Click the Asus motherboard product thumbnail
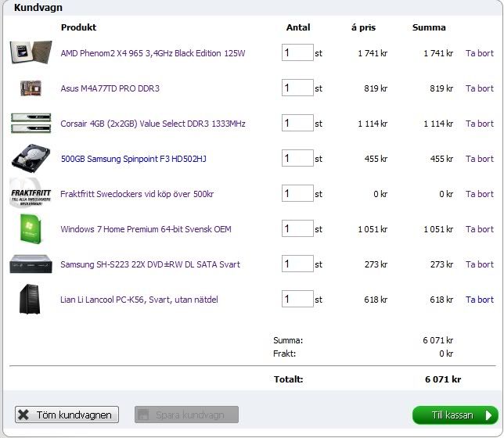The width and height of the screenshot is (504, 438). pos(31,88)
